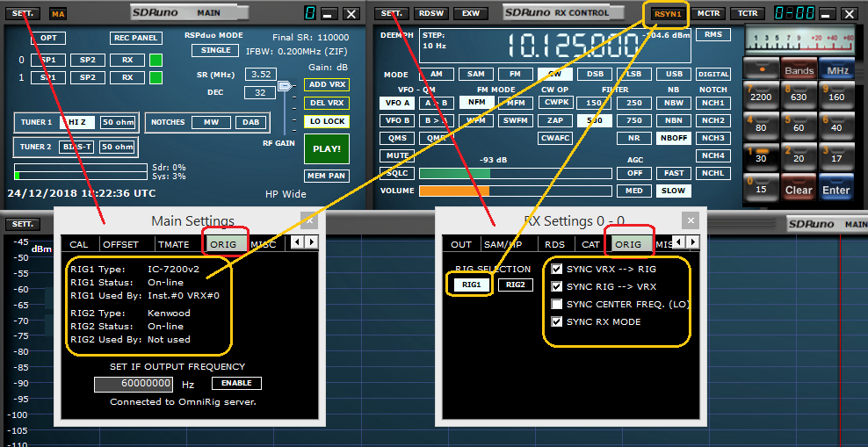The image size is (868, 447).
Task: Toggle LO LOCK button
Action: pyautogui.click(x=327, y=121)
